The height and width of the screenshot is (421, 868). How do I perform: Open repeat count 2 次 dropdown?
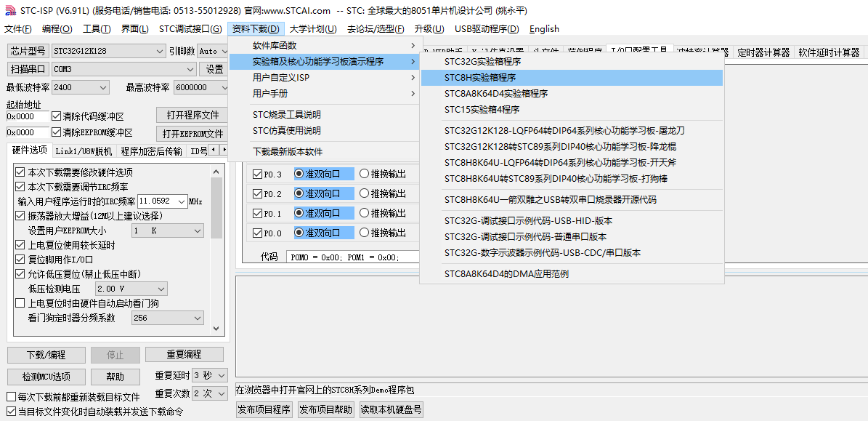pyautogui.click(x=210, y=394)
